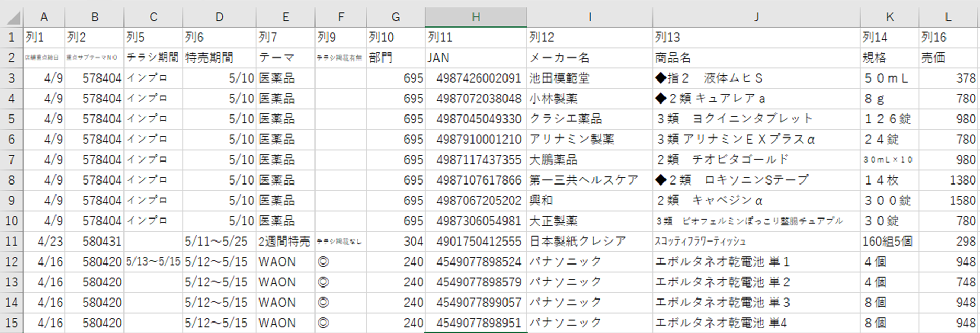The height and width of the screenshot is (333, 980).
Task: Select column H header
Action: pyautogui.click(x=476, y=17)
